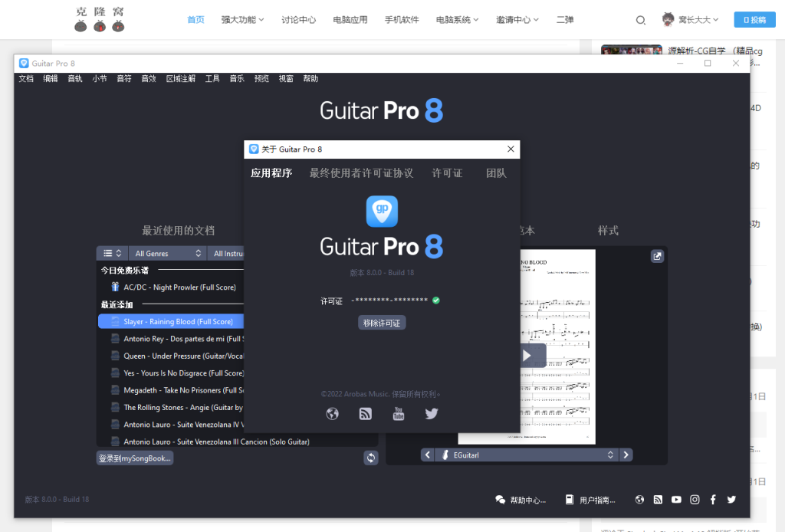The image size is (785, 532).
Task: Open the All Instruments dropdown
Action: click(x=226, y=253)
